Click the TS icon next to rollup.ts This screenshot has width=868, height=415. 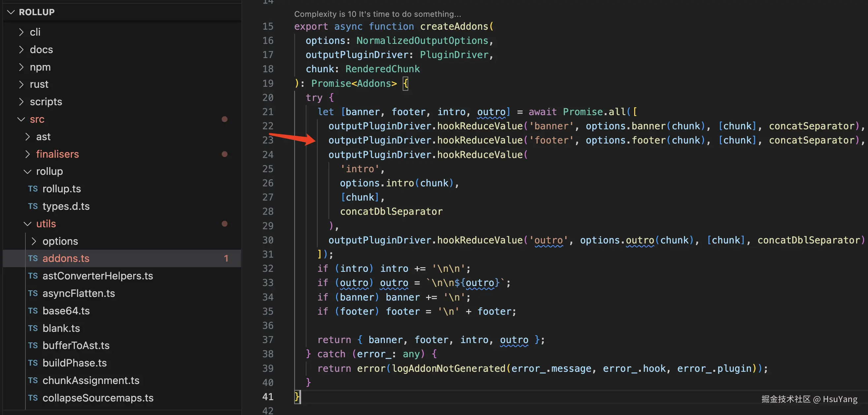[33, 189]
